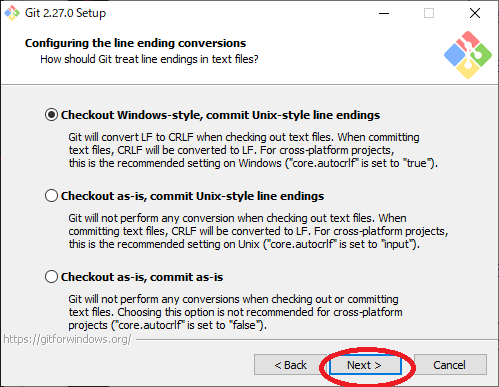Cancel the Git installation
Image resolution: width=499 pixels, height=387 pixels.
[x=450, y=365]
